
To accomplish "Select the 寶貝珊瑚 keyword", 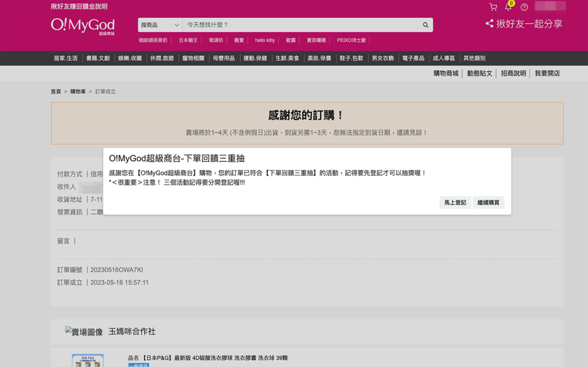I will [x=316, y=40].
